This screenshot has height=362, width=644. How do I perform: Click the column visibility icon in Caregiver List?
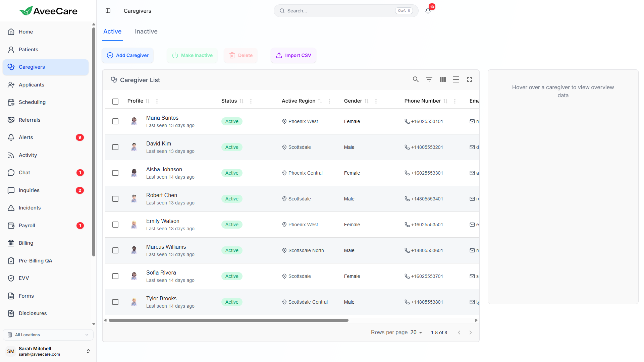[442, 79]
